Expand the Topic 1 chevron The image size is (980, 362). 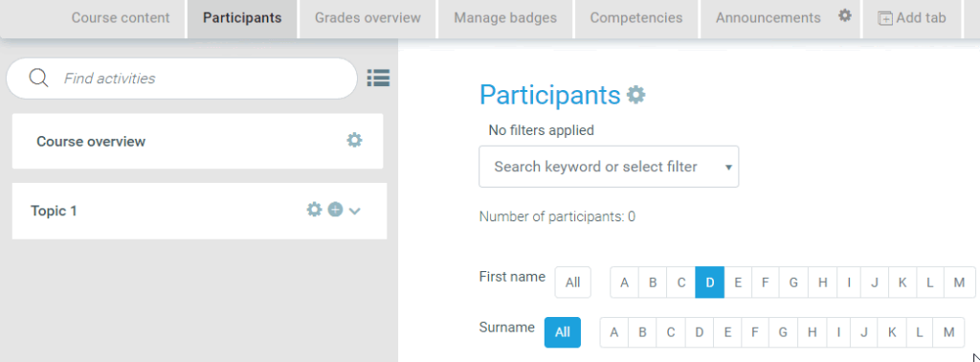coord(354,211)
